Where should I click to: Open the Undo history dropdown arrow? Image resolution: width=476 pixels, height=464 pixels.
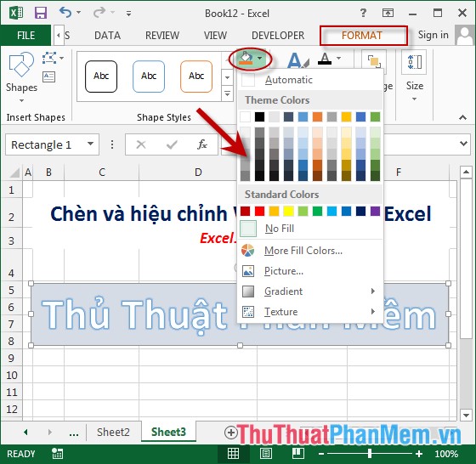[x=78, y=13]
